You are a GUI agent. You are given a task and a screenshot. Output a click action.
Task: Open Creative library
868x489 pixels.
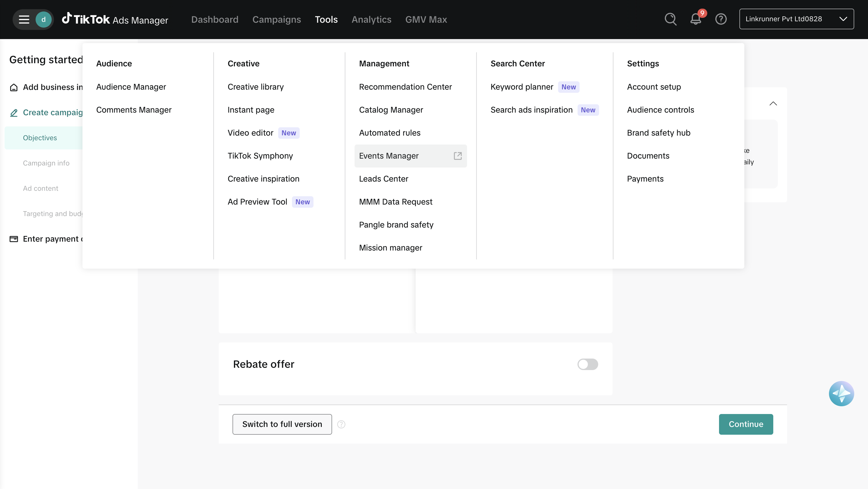click(255, 87)
